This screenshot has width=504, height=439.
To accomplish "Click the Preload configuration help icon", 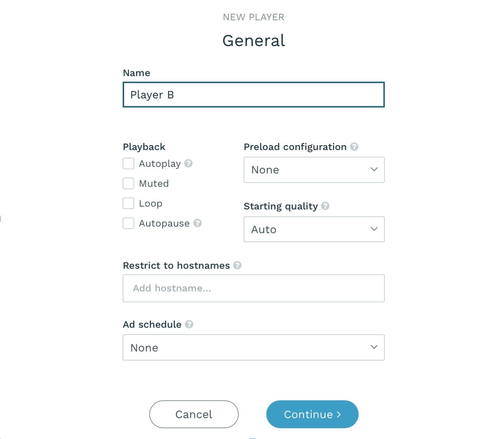I will tap(354, 147).
